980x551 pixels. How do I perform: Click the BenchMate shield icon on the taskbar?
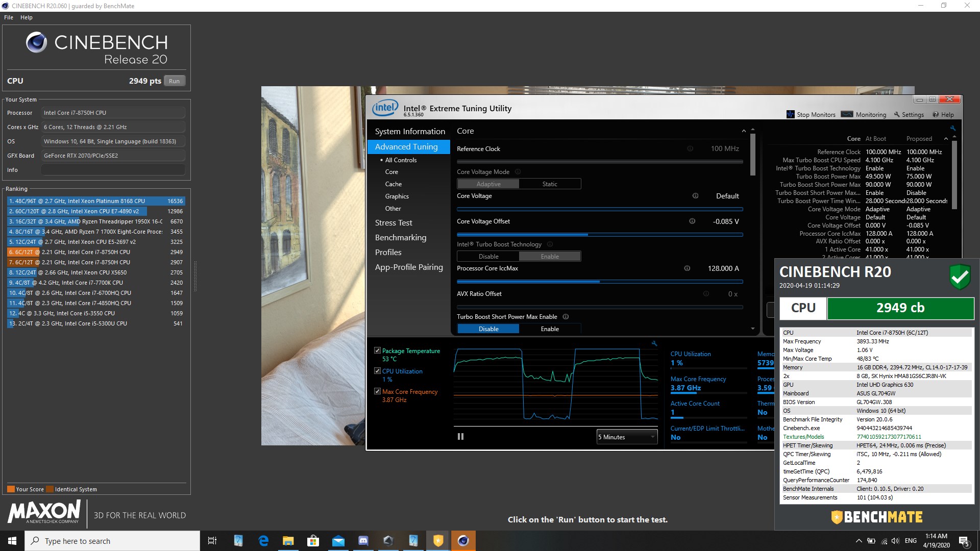tap(438, 541)
